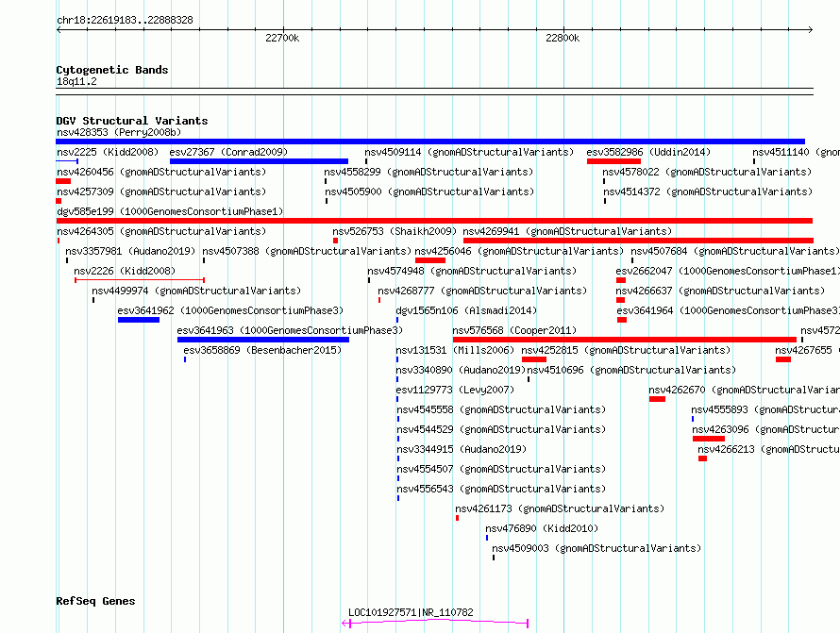This screenshot has height=633, width=840.
Task: Click the 18q11.2 cytogenetic band label
Action: coord(76,81)
